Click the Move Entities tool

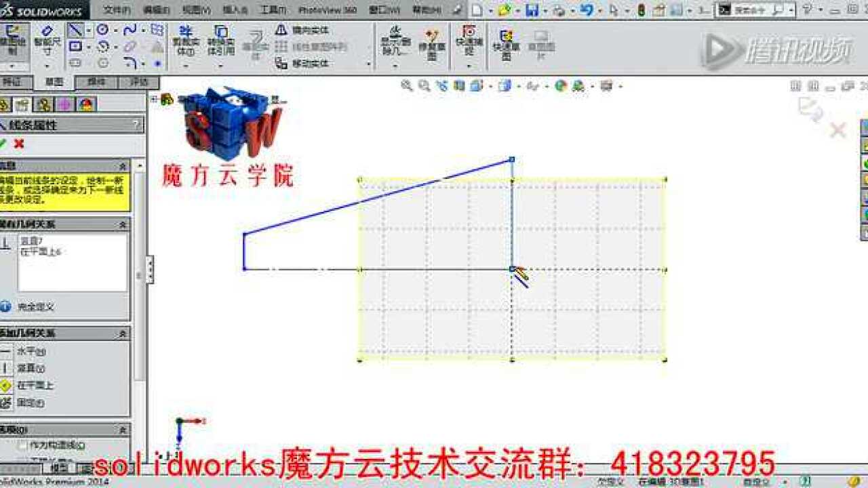click(x=302, y=63)
